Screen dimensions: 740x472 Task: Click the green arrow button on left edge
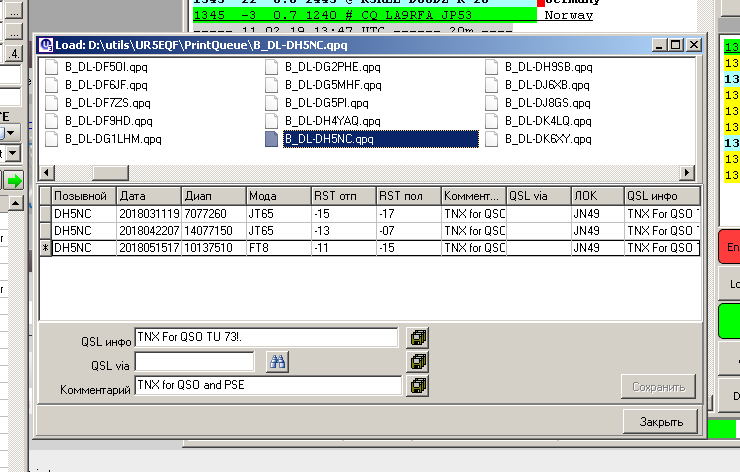(x=14, y=181)
